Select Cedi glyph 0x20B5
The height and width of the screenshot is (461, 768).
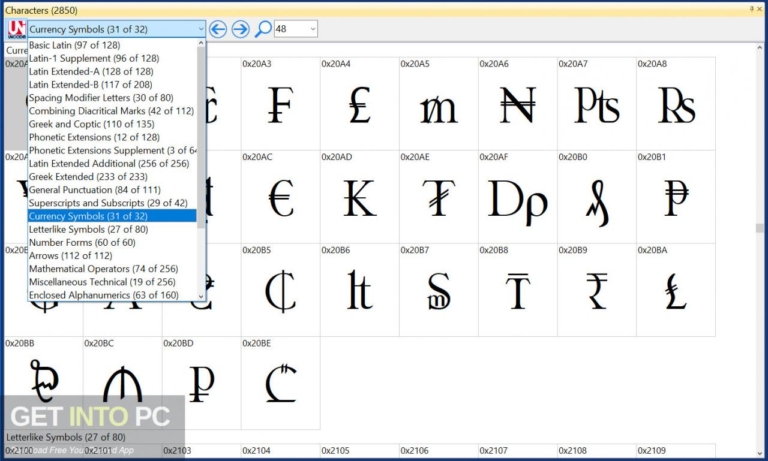[x=281, y=290]
